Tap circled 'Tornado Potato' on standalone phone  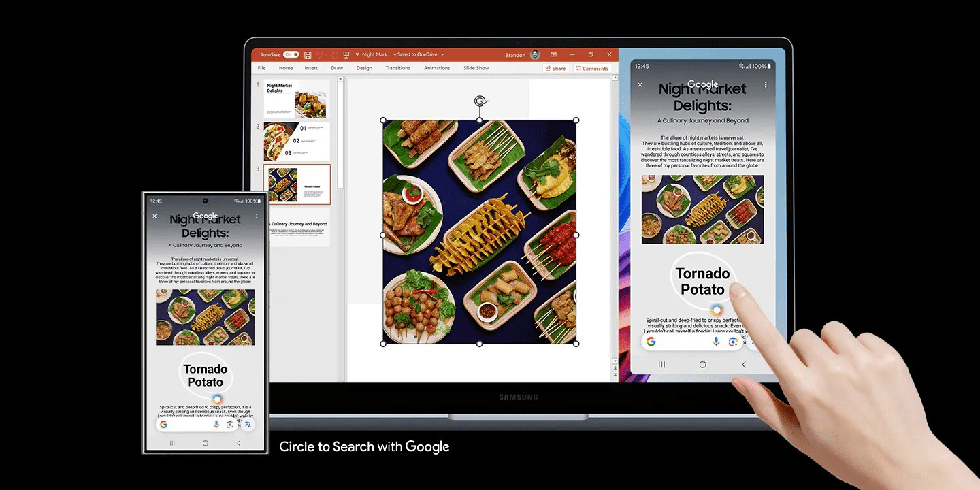pyautogui.click(x=206, y=375)
